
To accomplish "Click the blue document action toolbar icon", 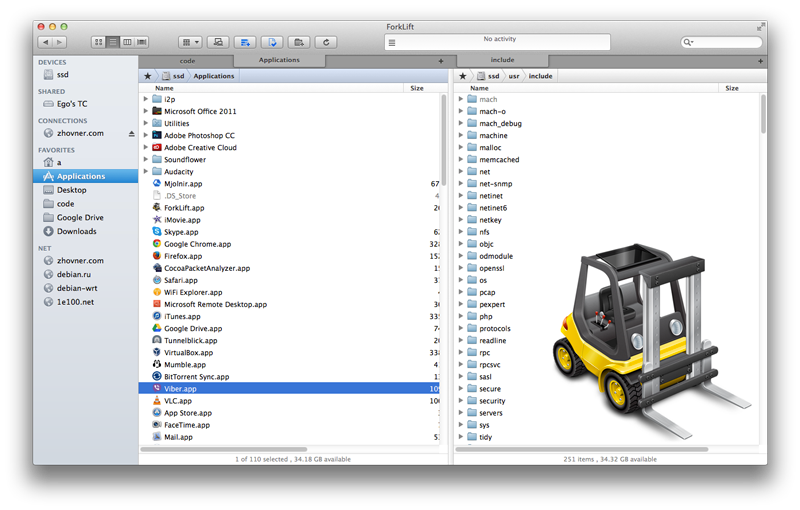I will 272,42.
